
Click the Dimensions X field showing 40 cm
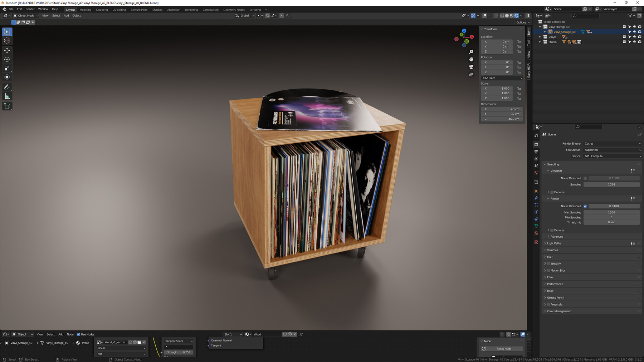(x=502, y=109)
